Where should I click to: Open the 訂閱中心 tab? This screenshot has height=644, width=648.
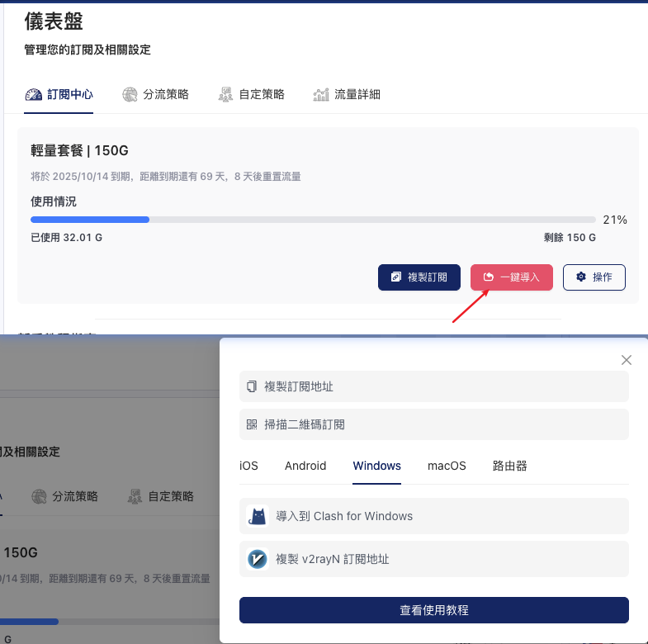[59, 95]
